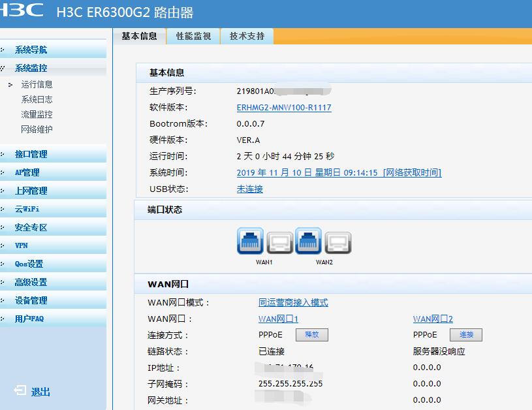Click the H3C ER6300G2 路由器 title
The image size is (532, 410).
click(x=125, y=12)
